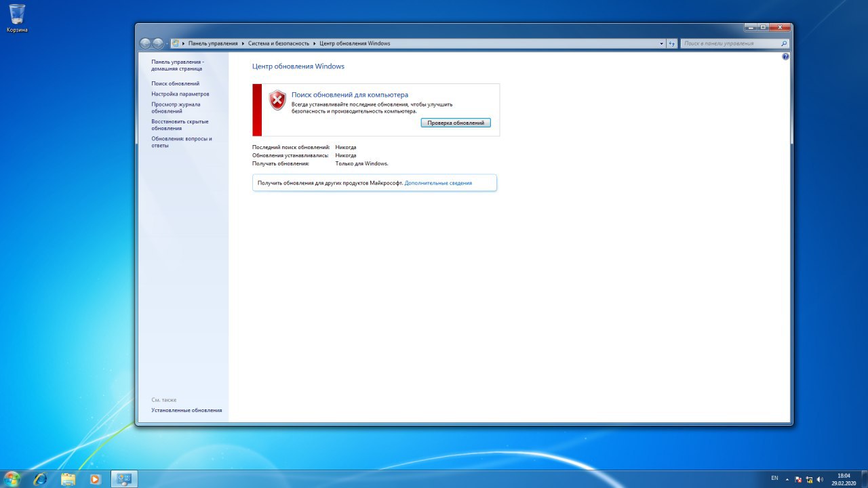
Task: Click the red shield error icon
Action: point(277,100)
